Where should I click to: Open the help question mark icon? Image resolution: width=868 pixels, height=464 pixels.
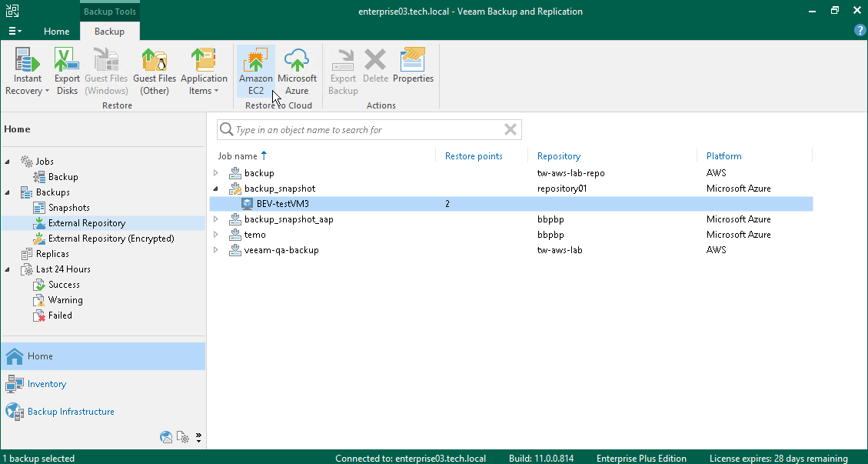click(x=860, y=31)
